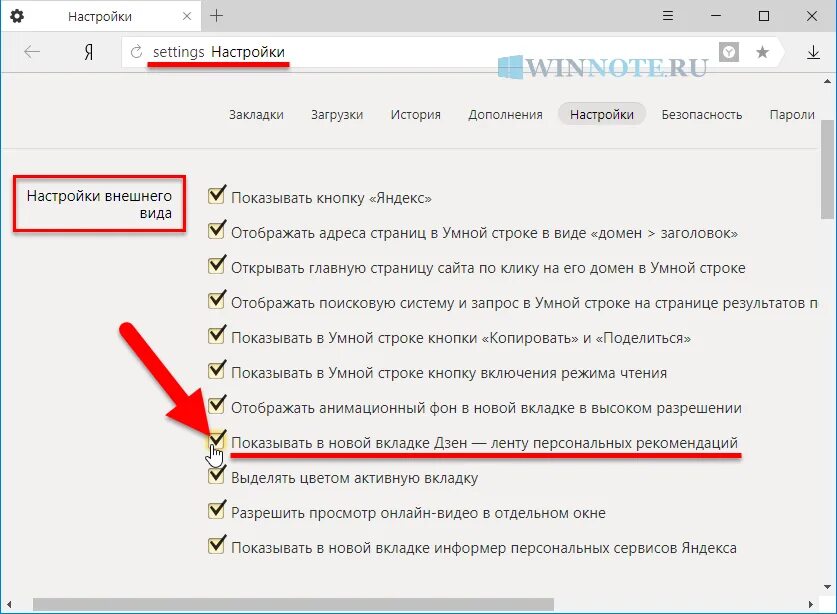Toggle Отображать поисковую систему и запрос checkbox
Screen dimensions: 837x614
[216, 301]
